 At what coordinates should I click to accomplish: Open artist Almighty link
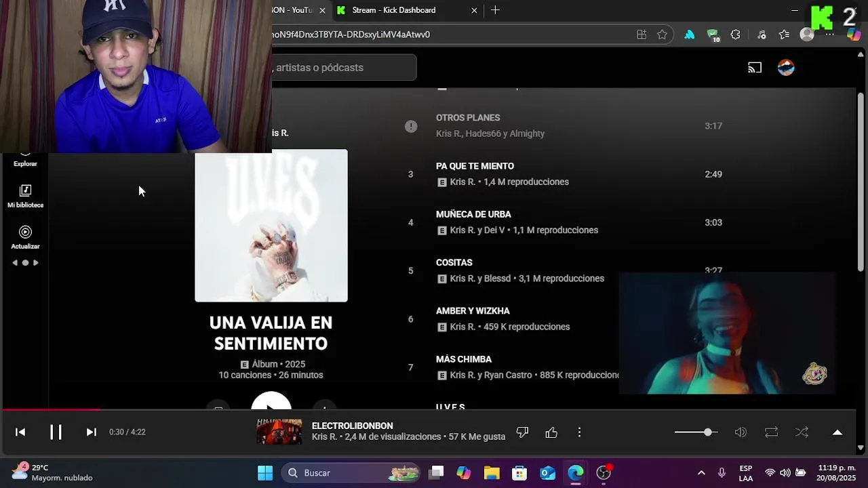527,134
